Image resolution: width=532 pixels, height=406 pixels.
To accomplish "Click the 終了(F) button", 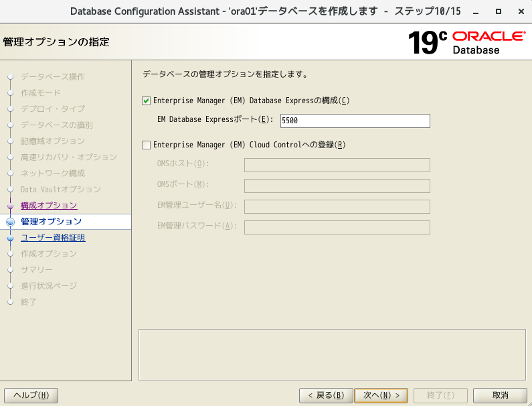I will click(440, 395).
